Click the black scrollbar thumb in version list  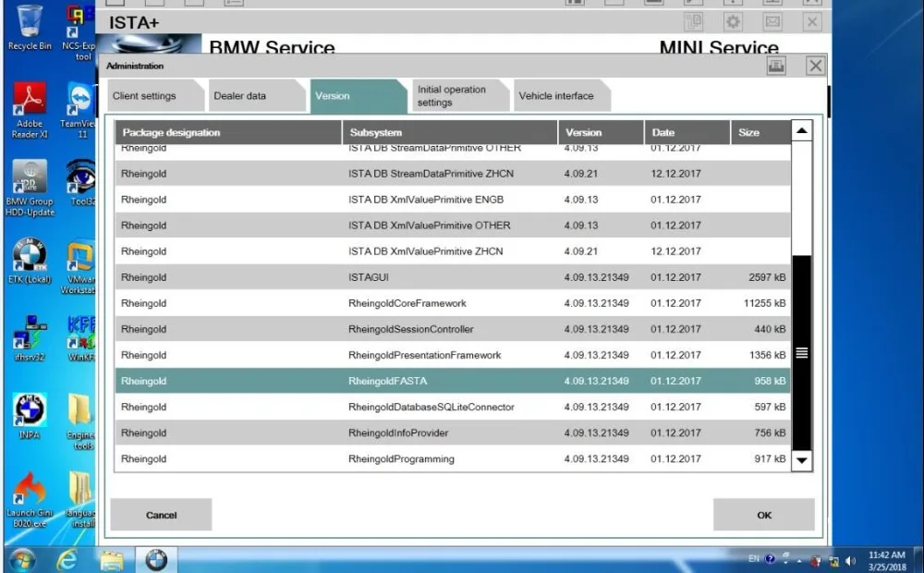pos(801,352)
